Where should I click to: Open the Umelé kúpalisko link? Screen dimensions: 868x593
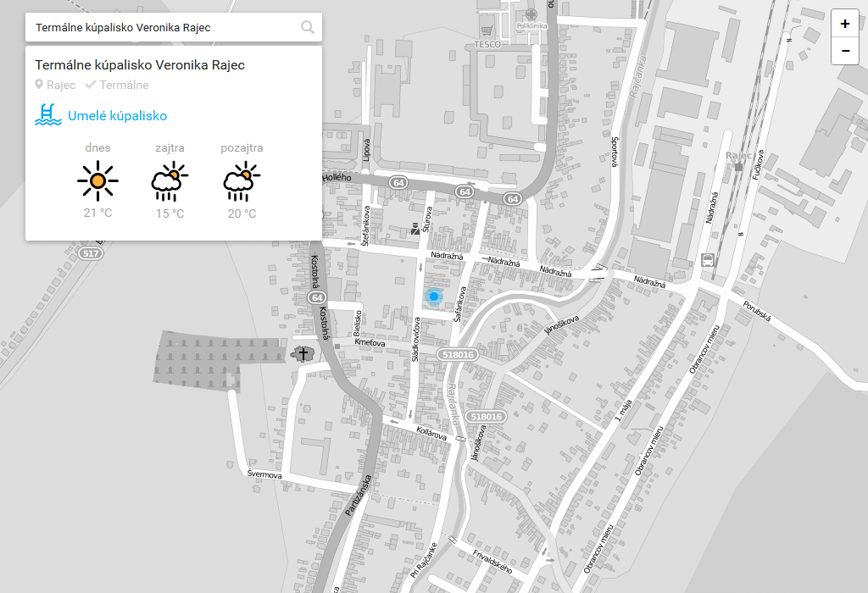click(117, 115)
